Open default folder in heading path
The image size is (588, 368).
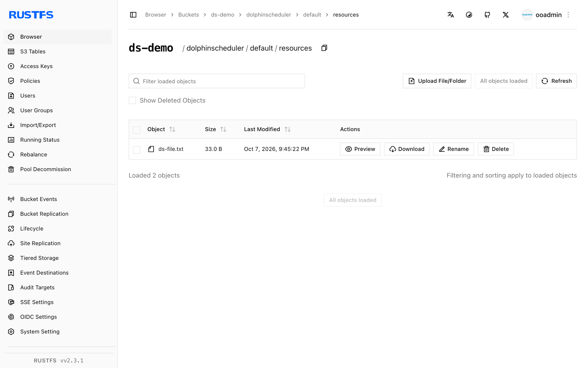click(261, 48)
